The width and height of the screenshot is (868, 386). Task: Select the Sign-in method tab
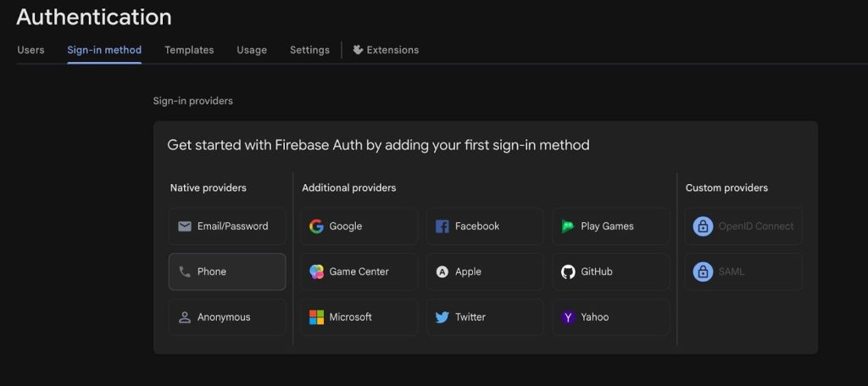pos(104,50)
